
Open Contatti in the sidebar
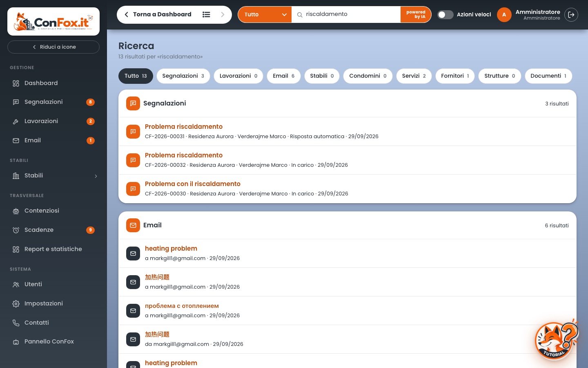pos(53,323)
